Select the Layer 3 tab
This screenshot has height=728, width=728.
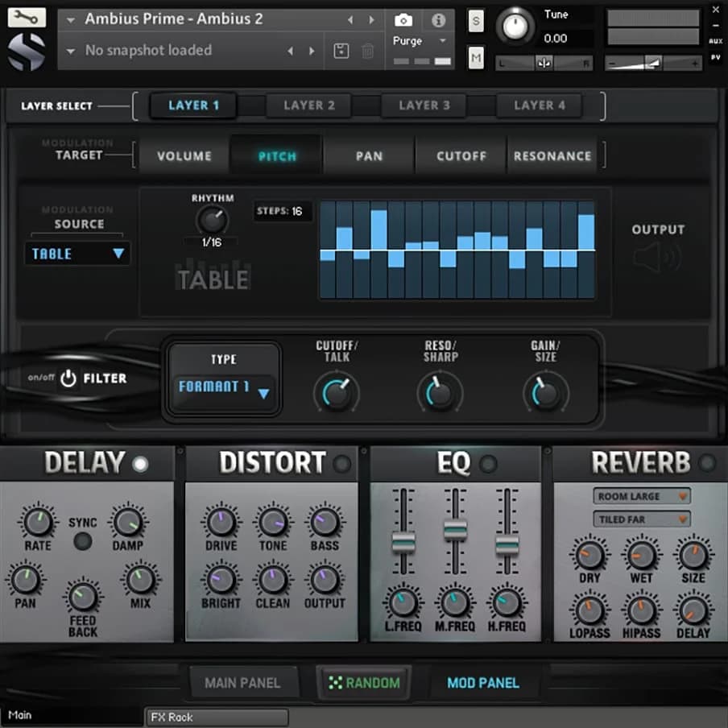coord(424,105)
